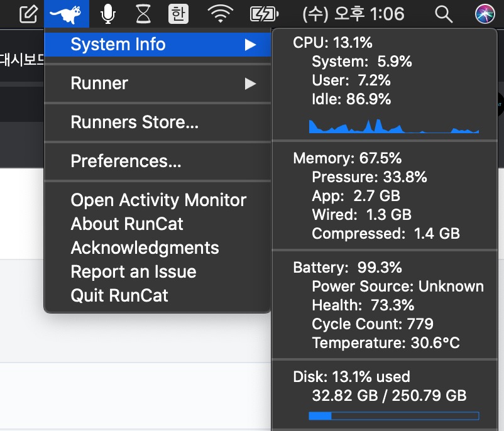Click 32.82 GB / 250.79 GB text
Image resolution: width=504 pixels, height=431 pixels.
coord(389,396)
